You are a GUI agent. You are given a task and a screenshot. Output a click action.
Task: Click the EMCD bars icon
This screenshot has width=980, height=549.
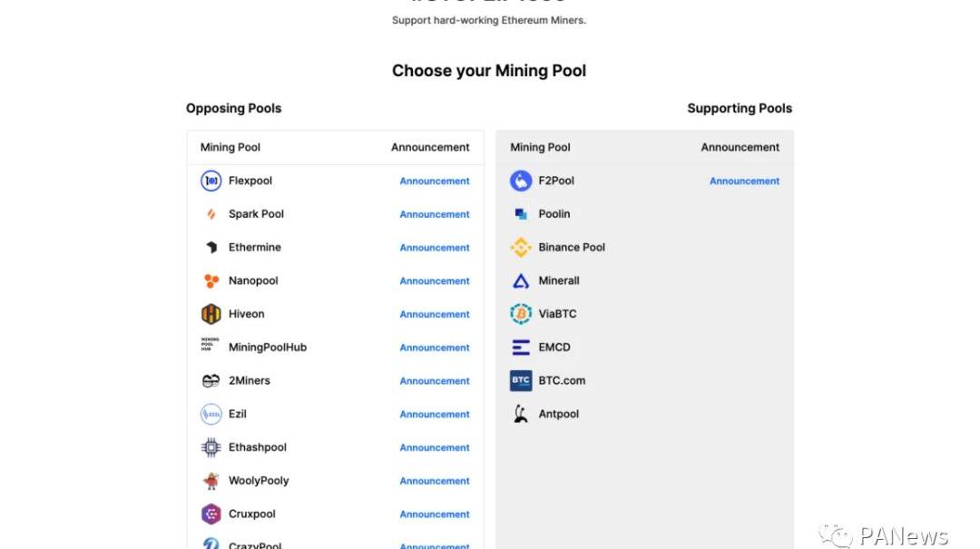521,347
